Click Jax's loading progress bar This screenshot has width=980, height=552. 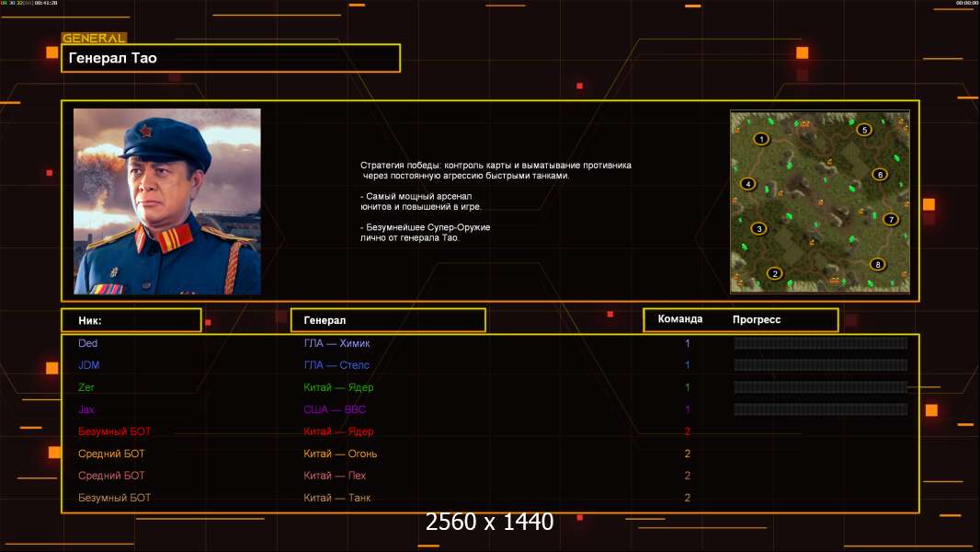[x=821, y=409]
